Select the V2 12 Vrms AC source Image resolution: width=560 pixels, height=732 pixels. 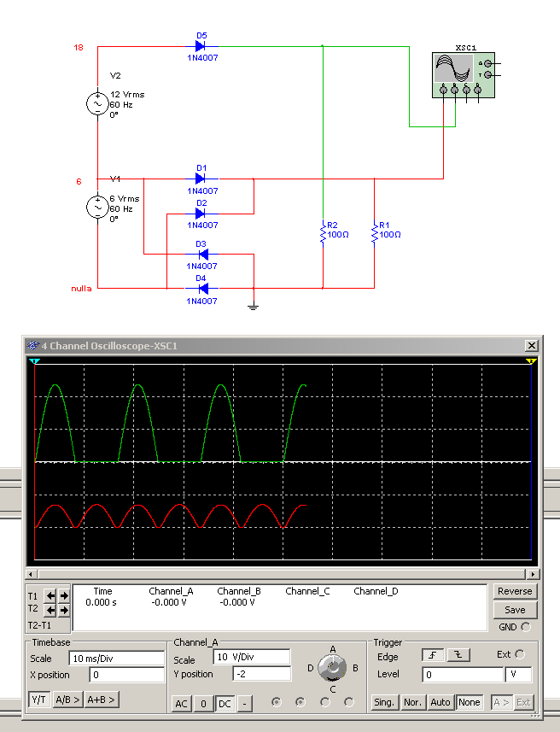97,103
